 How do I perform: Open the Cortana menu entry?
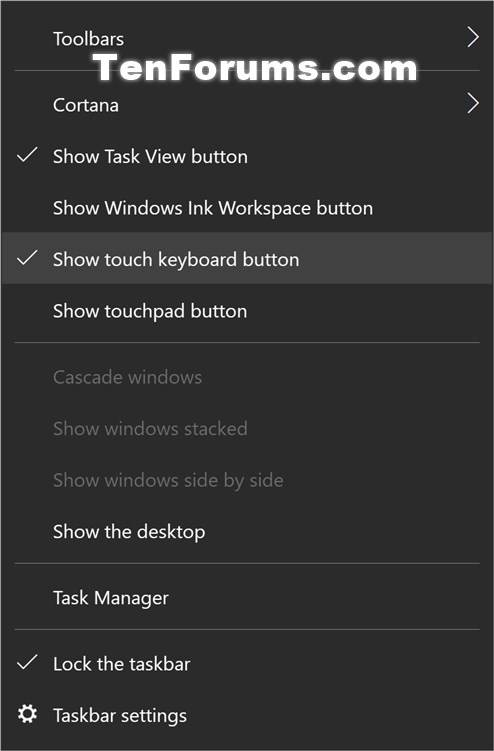coord(247,105)
